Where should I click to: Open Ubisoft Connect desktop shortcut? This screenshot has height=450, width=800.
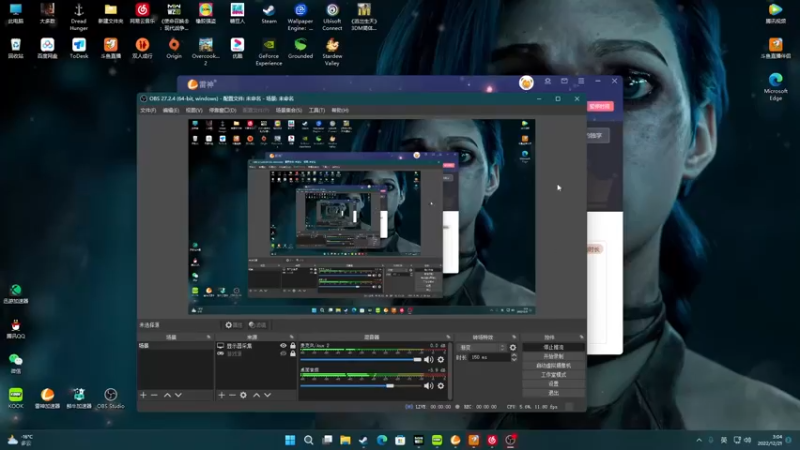point(332,17)
